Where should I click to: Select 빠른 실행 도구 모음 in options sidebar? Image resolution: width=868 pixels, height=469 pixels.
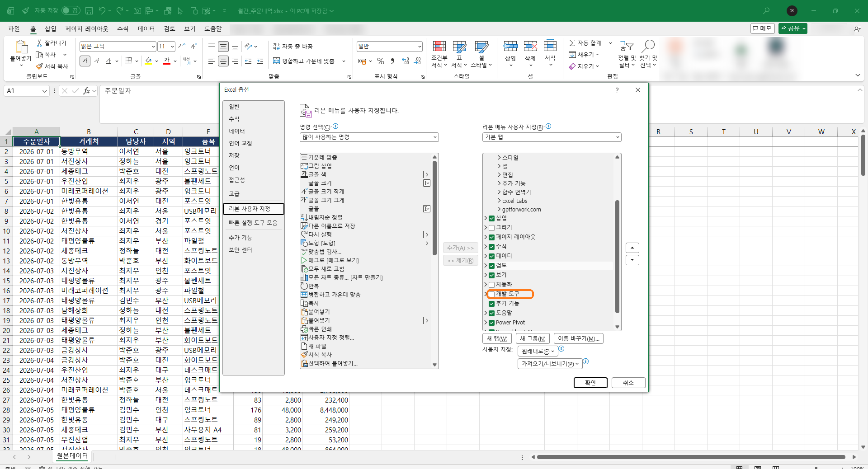coord(253,223)
